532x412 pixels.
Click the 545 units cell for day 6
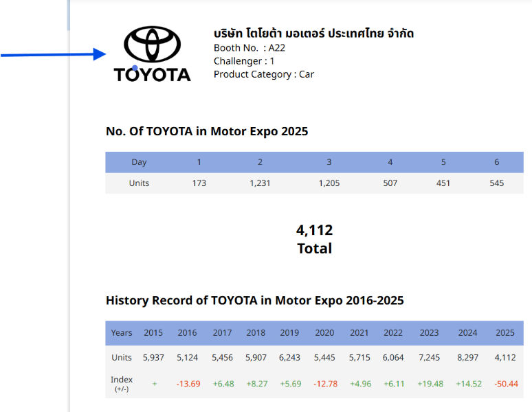pyautogui.click(x=496, y=183)
